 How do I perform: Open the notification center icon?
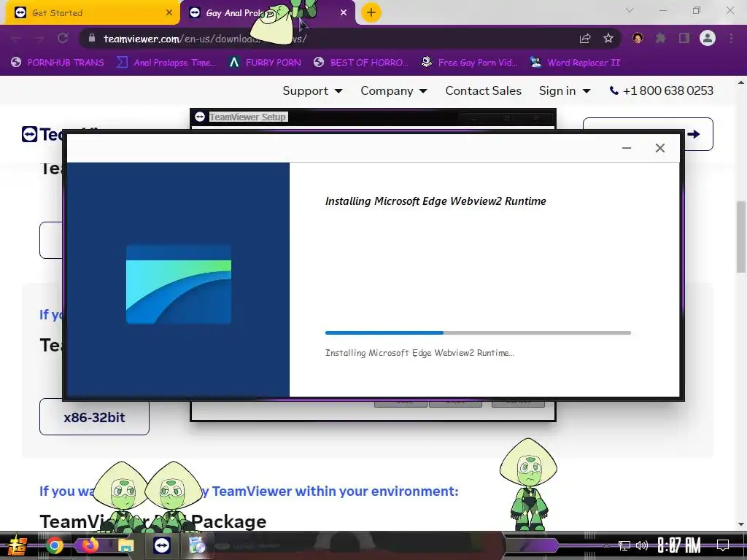723,545
